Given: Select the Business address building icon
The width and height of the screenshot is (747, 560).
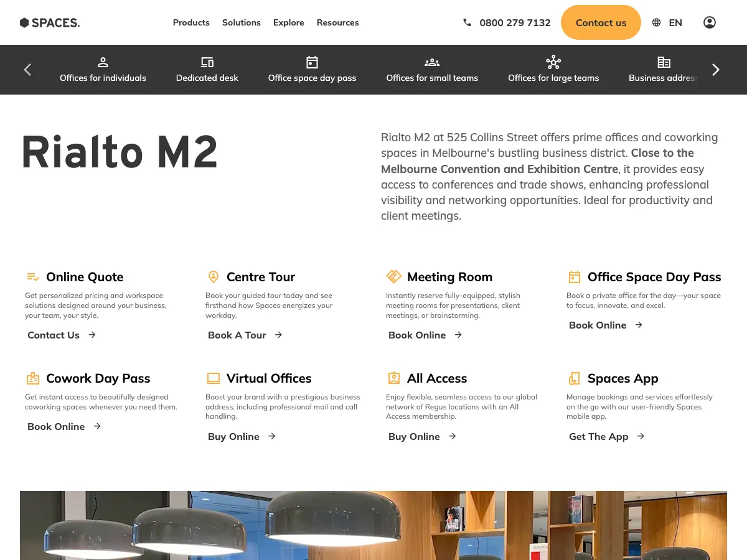Looking at the screenshot, I should click(664, 62).
